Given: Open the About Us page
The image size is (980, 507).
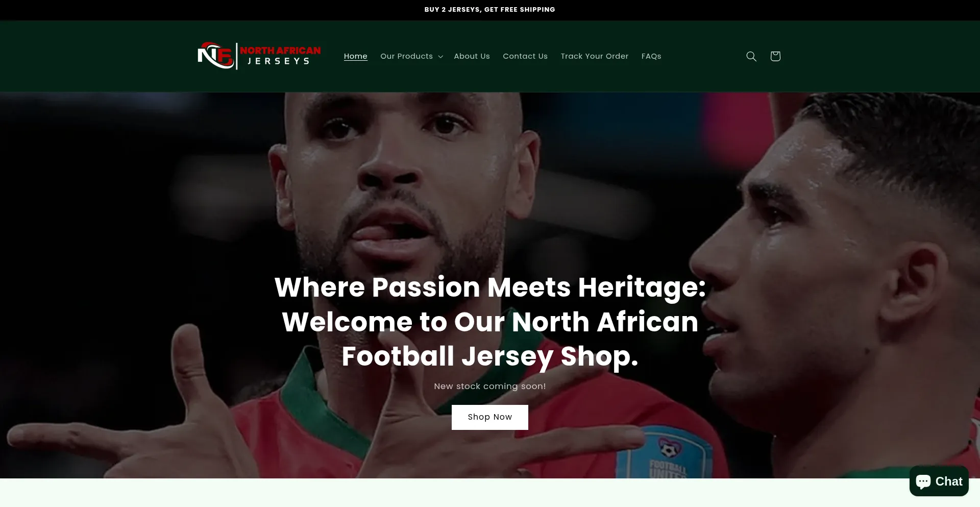Looking at the screenshot, I should pos(472,56).
